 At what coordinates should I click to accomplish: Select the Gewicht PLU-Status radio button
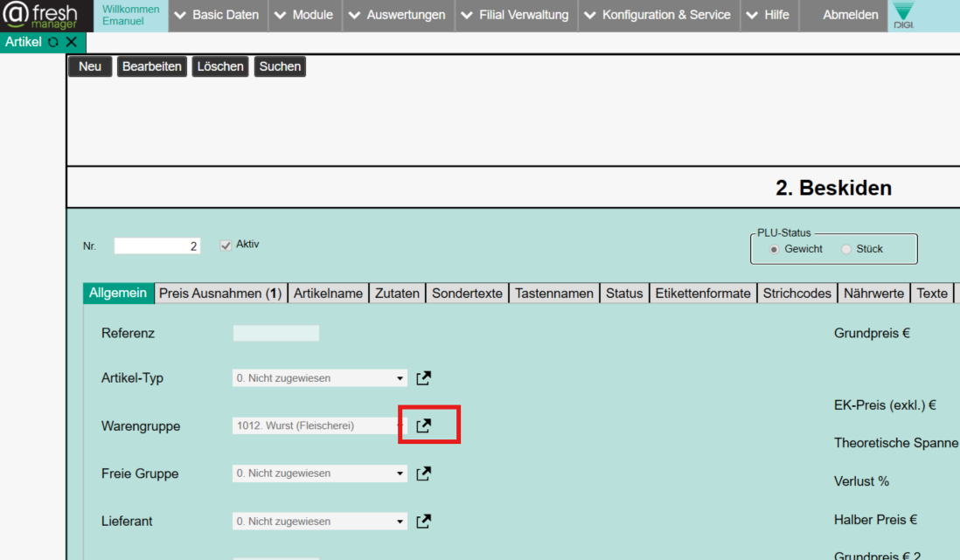coord(774,250)
